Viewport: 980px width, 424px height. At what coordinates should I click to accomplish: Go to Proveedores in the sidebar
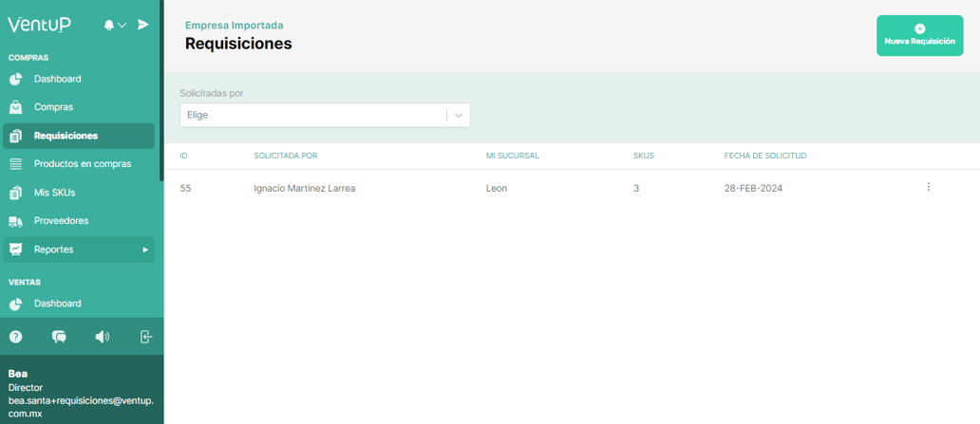click(x=61, y=221)
